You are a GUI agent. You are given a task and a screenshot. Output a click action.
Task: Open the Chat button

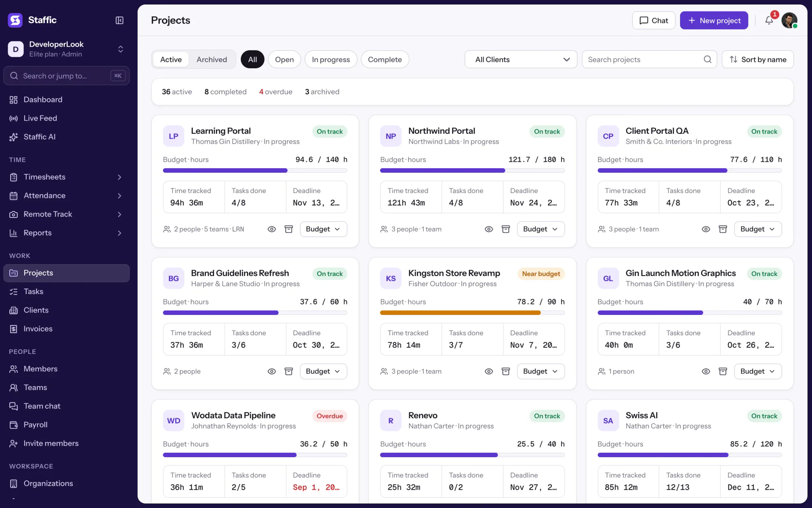point(654,20)
